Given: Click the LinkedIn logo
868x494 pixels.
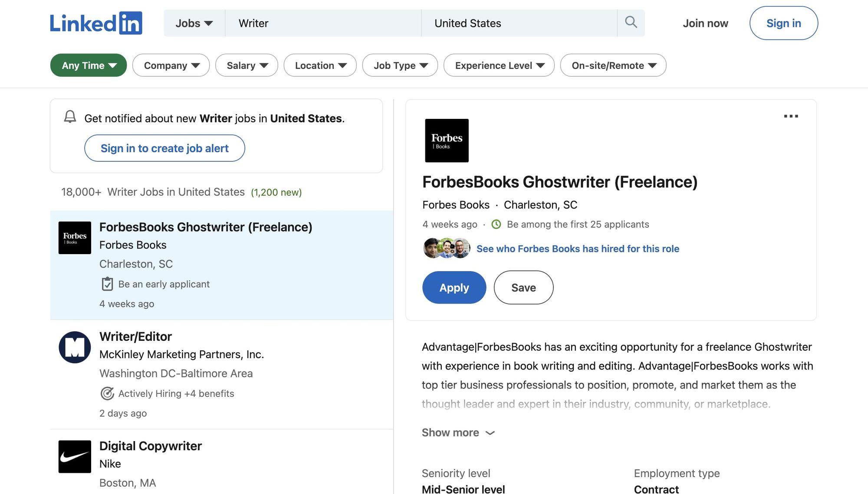Looking at the screenshot, I should coord(96,23).
